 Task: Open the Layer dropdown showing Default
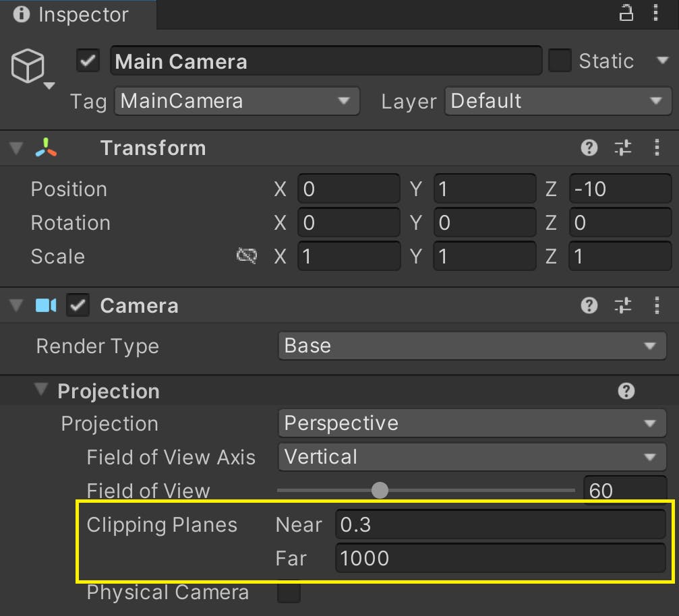[x=558, y=101]
